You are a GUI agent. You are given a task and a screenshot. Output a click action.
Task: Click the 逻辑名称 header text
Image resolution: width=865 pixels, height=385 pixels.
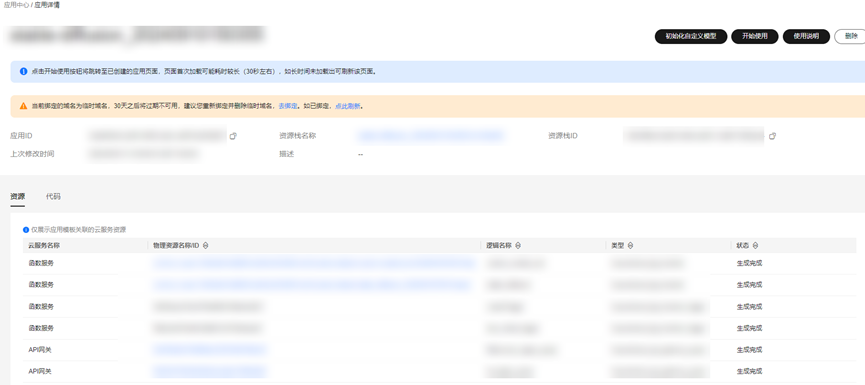(499, 245)
